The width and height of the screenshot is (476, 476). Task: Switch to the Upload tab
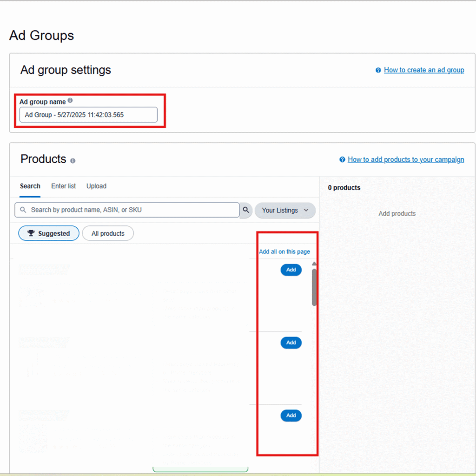point(96,186)
